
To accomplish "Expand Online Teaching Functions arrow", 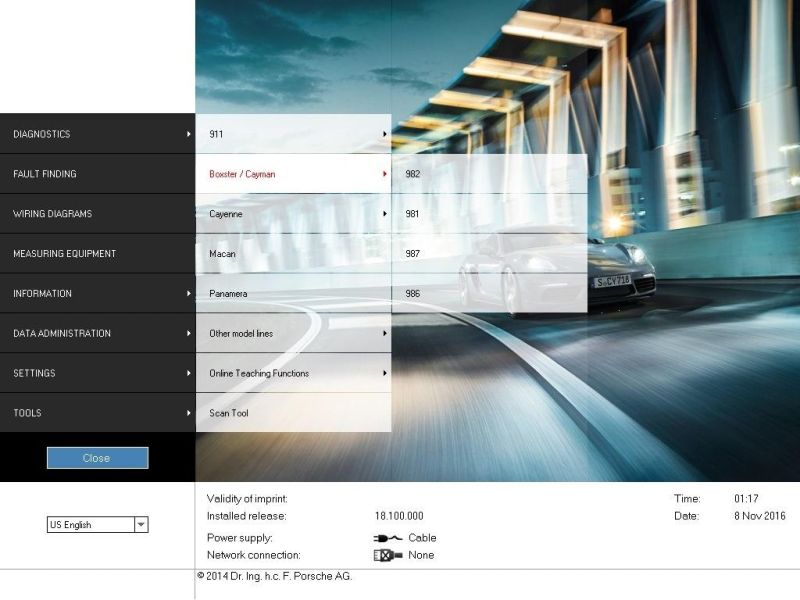I will (384, 373).
